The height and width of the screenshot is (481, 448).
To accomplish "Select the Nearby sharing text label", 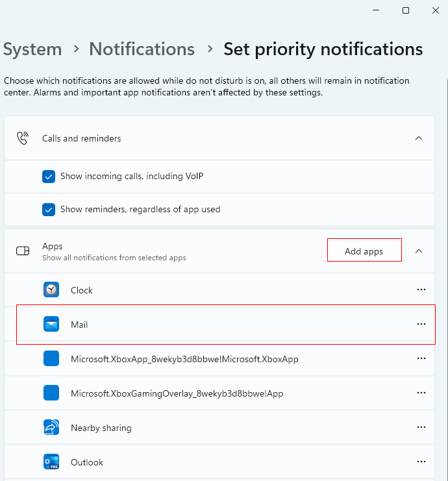I will pyautogui.click(x=101, y=428).
